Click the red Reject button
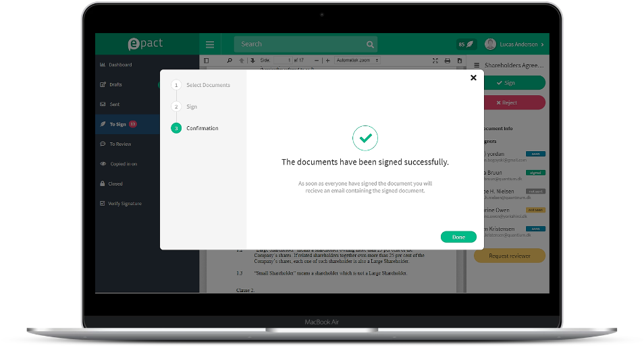This screenshot has width=644, height=346. [x=514, y=103]
